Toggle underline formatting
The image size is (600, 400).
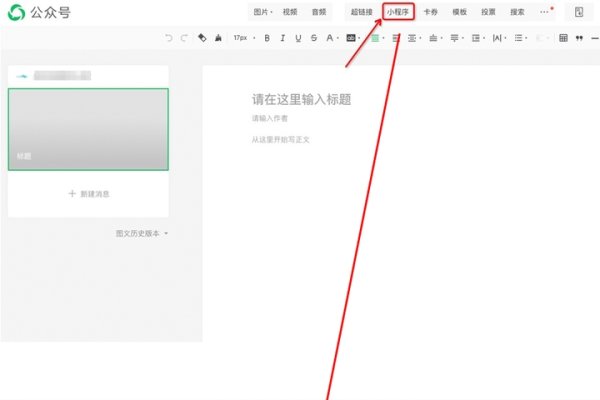coord(298,38)
